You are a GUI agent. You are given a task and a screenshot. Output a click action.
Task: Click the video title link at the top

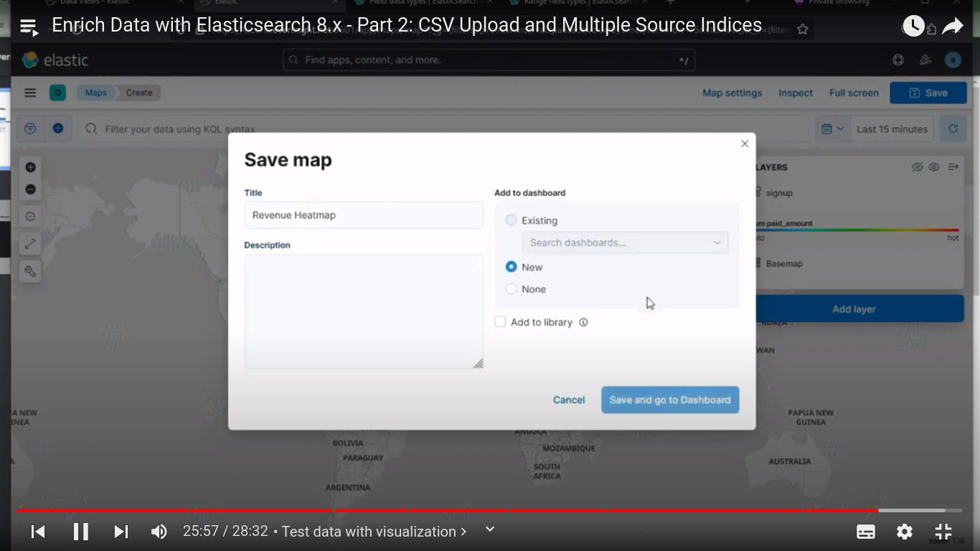(407, 25)
